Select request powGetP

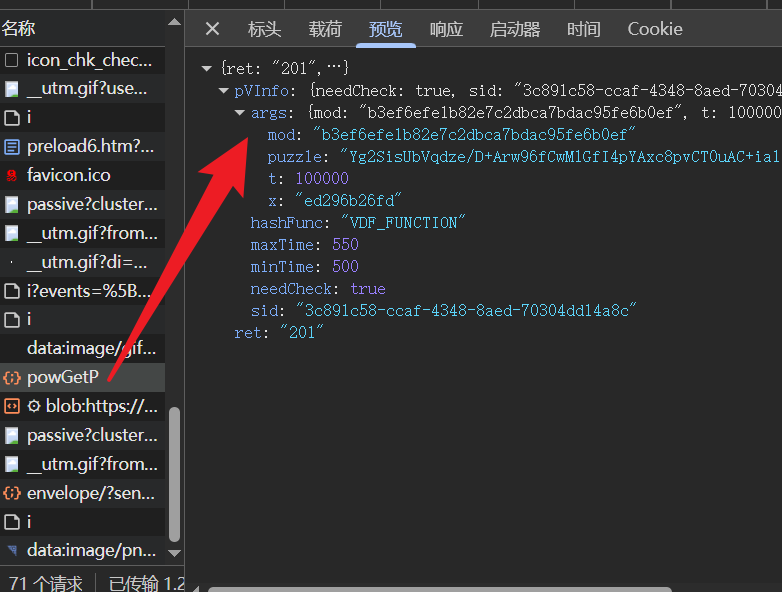[82, 378]
